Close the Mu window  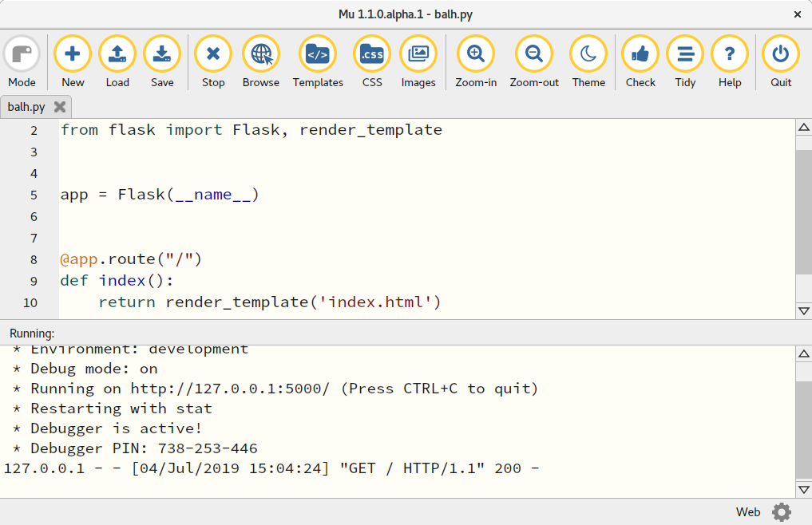tap(798, 14)
